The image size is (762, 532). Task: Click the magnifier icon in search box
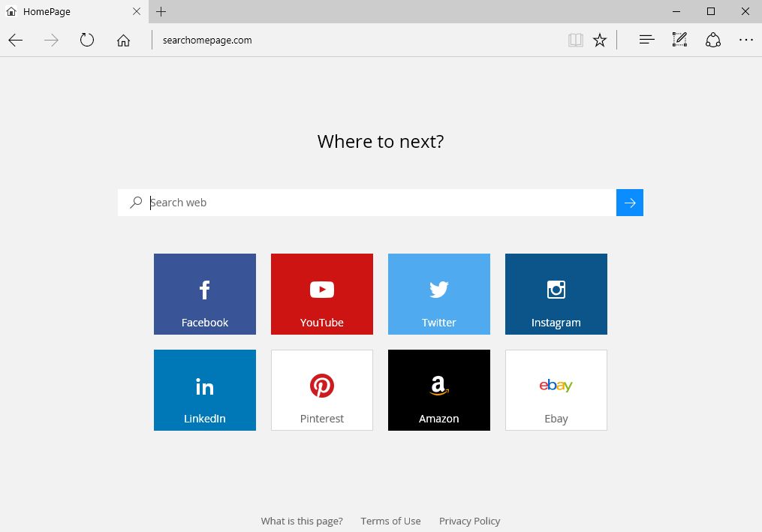136,202
